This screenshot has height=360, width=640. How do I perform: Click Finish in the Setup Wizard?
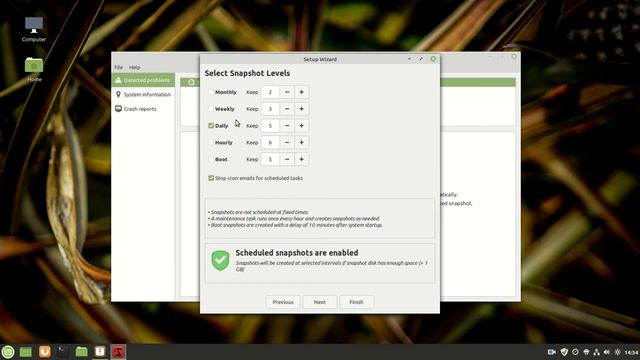pos(356,302)
